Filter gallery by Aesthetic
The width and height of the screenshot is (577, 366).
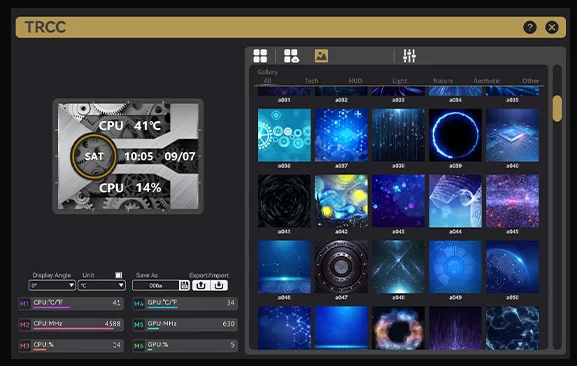[x=486, y=81]
